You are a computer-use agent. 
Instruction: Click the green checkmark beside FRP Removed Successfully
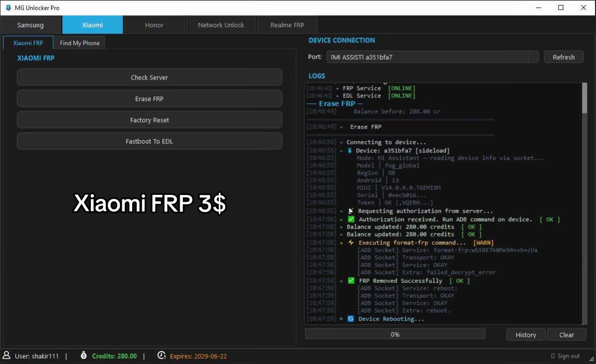tap(351, 280)
